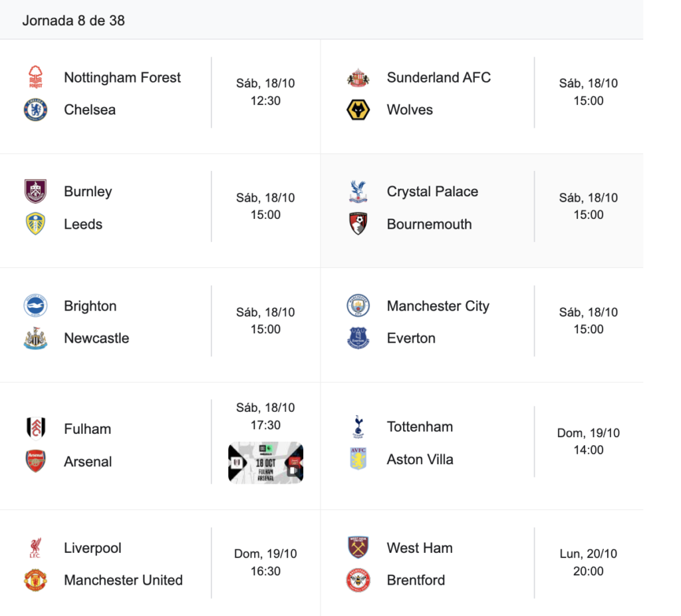Open the Fulham vs Arsenal preview thumbnail
Screen dimensions: 681x616
(x=265, y=463)
